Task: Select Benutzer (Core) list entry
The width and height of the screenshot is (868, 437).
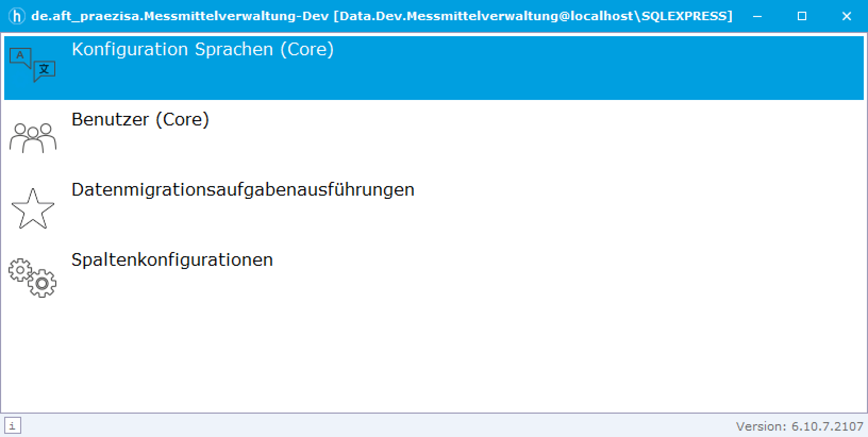Action: point(434,138)
